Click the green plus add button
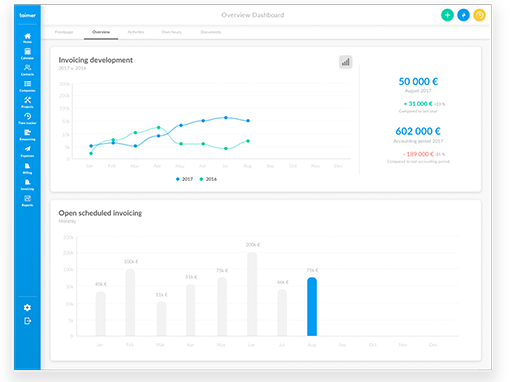This screenshot has width=510, height=382. tap(447, 15)
